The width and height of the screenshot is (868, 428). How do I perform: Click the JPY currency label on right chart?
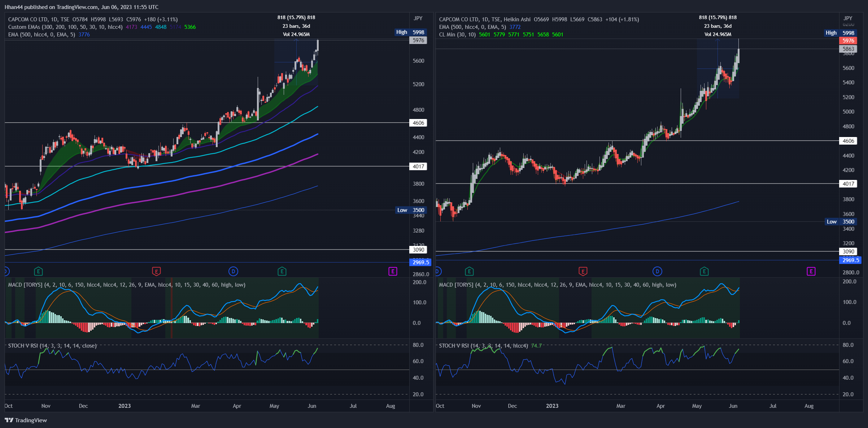(848, 18)
